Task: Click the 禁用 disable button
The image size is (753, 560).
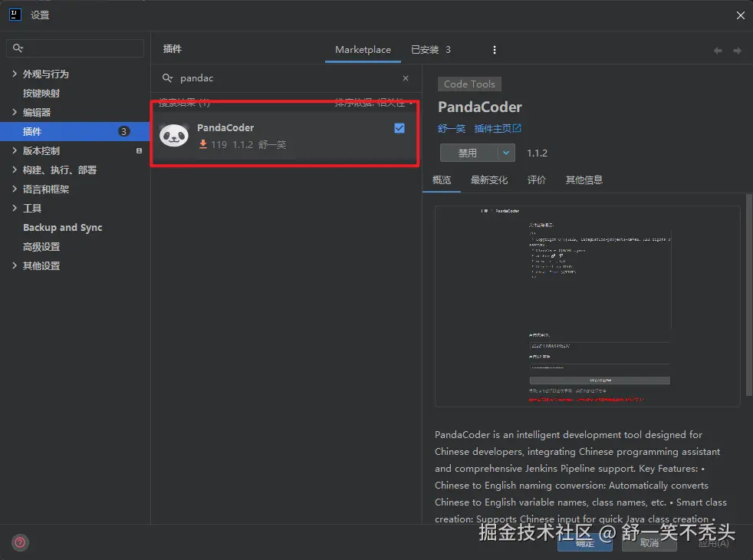Action: (x=469, y=153)
